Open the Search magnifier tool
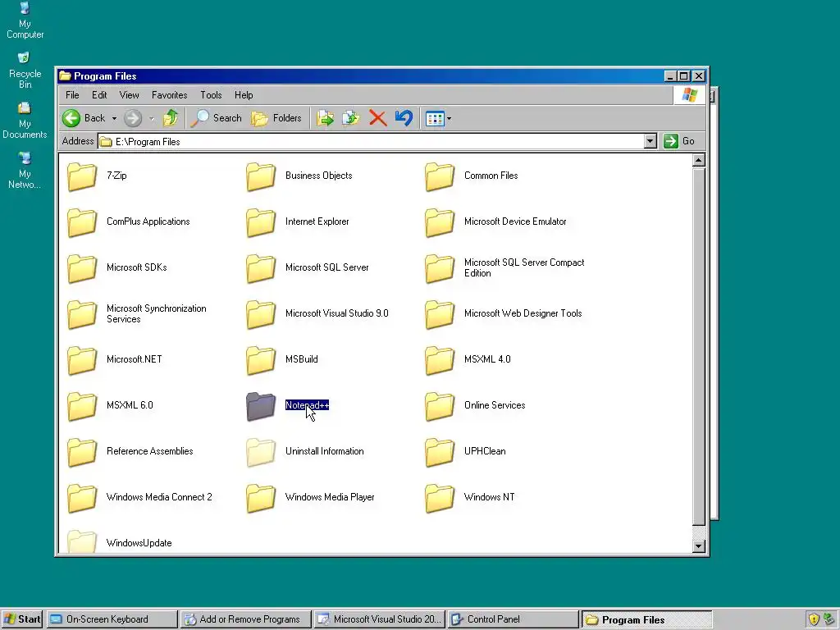This screenshot has width=840, height=630. click(217, 118)
